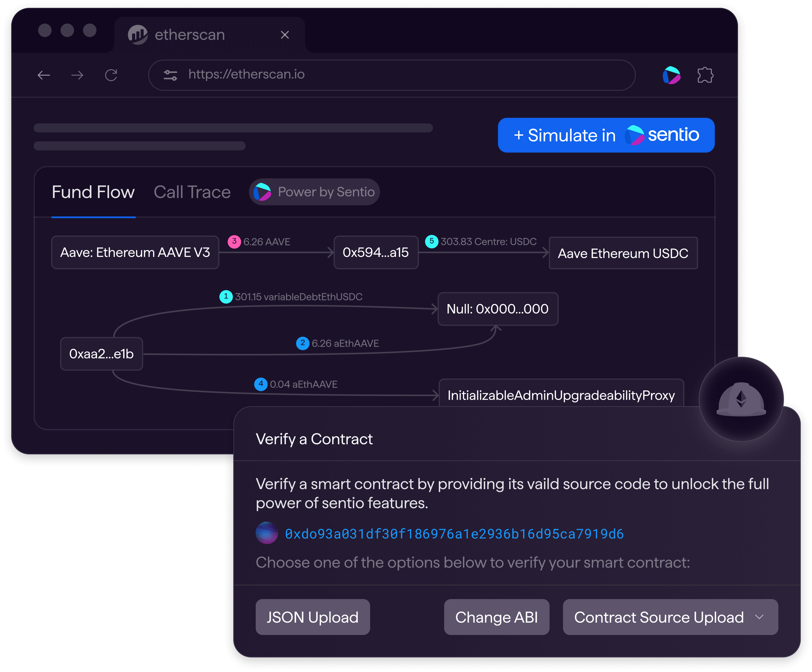Click the address bar showing https://etherscan.io
812x672 pixels.
pos(392,75)
